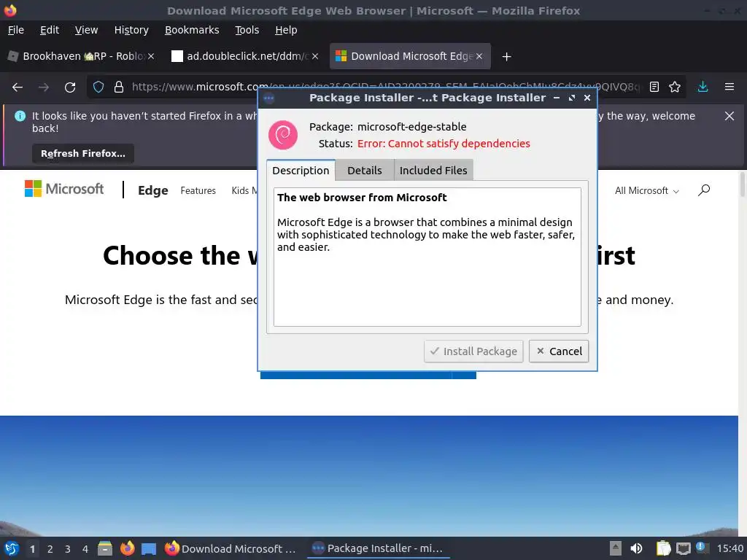Click the removable media tray icon
This screenshot has width=747, height=560.
click(x=615, y=548)
